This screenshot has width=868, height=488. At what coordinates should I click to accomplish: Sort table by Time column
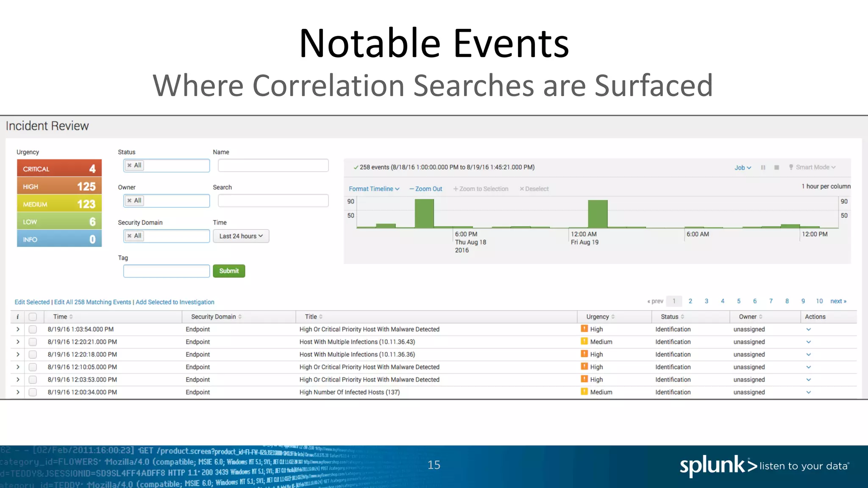[63, 316]
